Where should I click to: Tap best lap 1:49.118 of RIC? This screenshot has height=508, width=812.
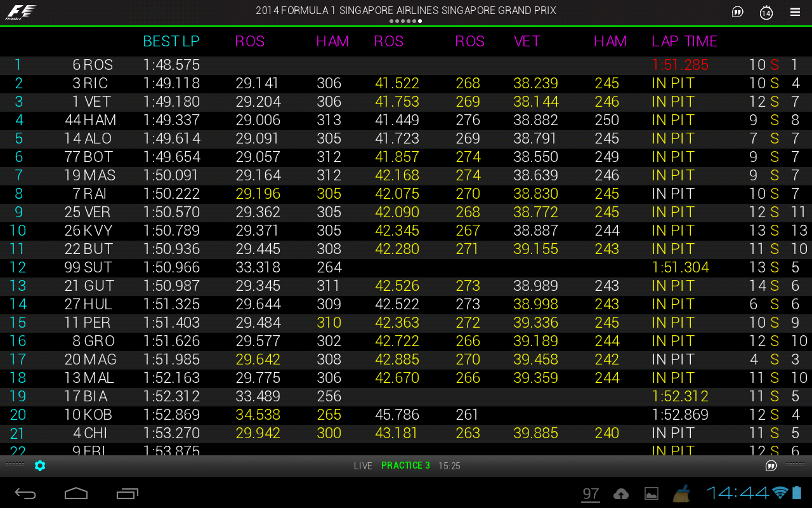pyautogui.click(x=171, y=83)
